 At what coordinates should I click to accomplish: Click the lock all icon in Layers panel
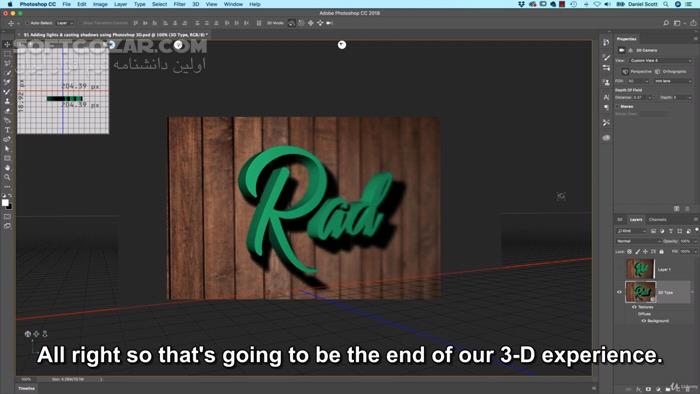click(662, 252)
